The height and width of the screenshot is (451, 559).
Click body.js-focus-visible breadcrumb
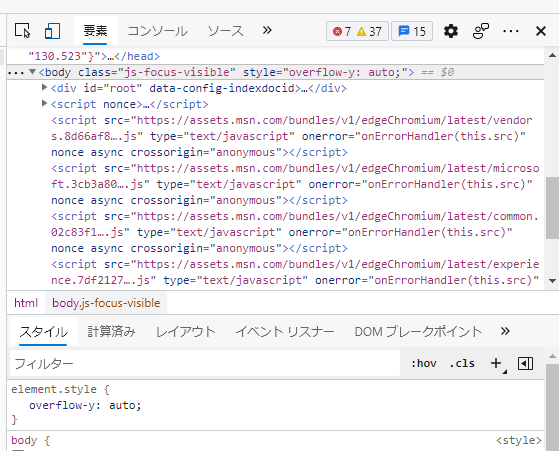(x=106, y=303)
